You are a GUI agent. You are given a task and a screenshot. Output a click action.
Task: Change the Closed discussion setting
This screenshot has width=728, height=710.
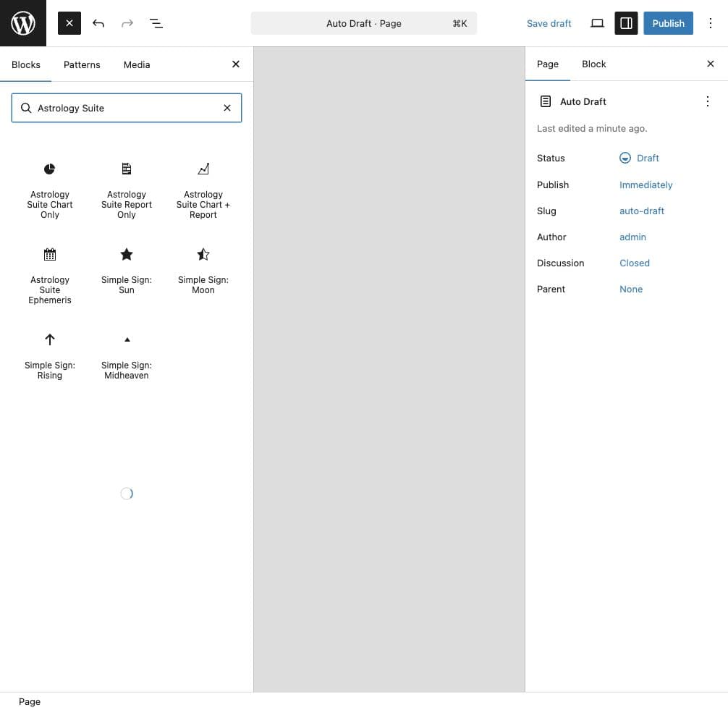click(x=634, y=263)
